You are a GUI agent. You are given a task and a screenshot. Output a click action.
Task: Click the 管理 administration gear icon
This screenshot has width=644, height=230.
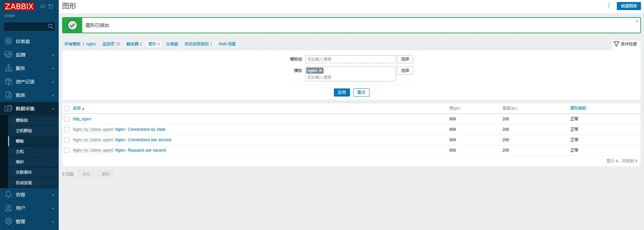[8, 221]
